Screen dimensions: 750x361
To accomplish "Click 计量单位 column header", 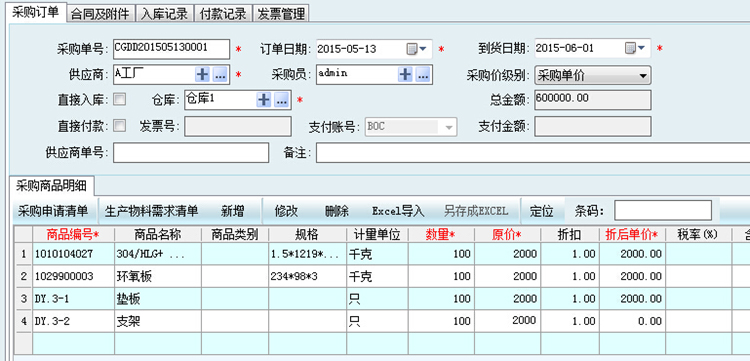I will (x=377, y=234).
